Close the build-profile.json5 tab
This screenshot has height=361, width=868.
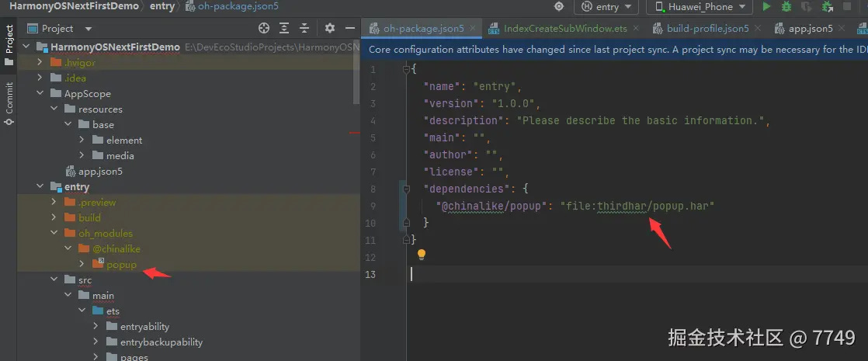759,28
